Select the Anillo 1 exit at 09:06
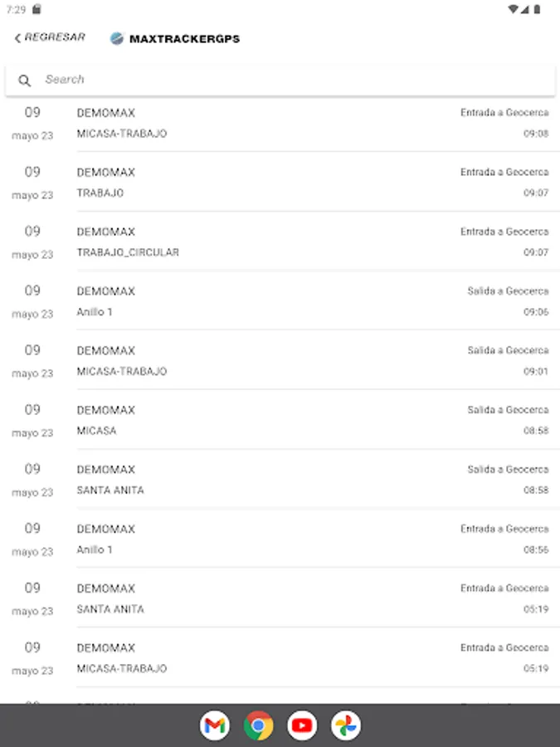Screen dimensions: 560x747 tap(312, 301)
